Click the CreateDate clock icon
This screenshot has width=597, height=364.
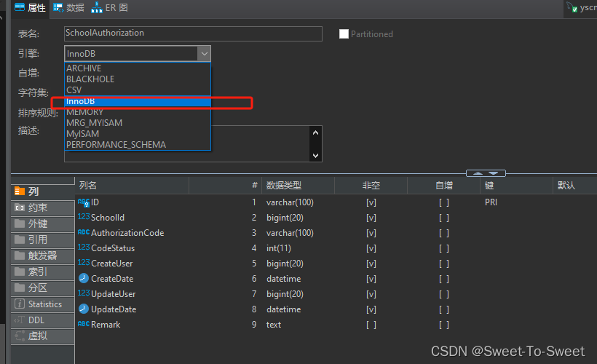coord(84,278)
